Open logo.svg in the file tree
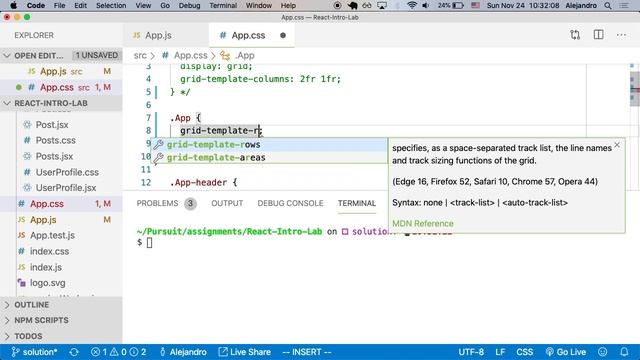 (47, 283)
